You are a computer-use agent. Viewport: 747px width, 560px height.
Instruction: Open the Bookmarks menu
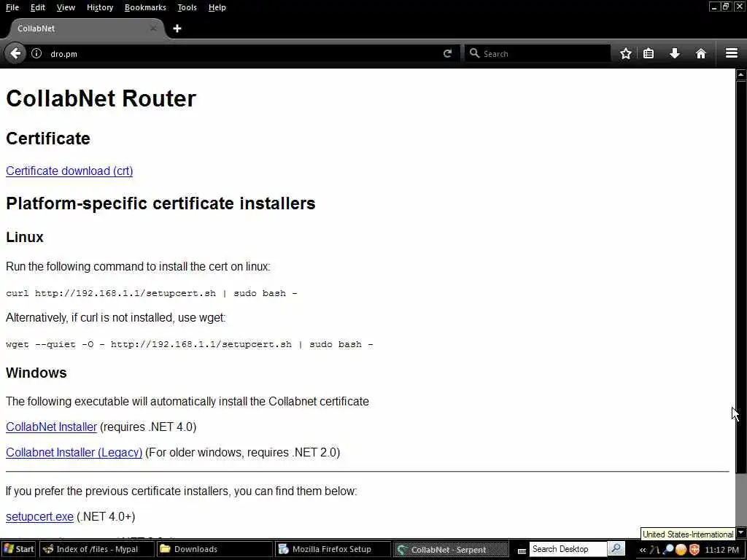pos(145,7)
